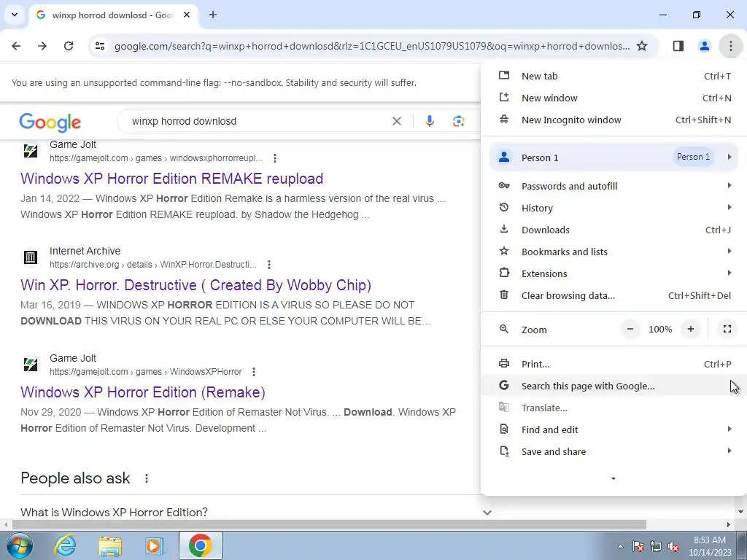
Task: Expand the Save and share submenu
Action: 614,452
